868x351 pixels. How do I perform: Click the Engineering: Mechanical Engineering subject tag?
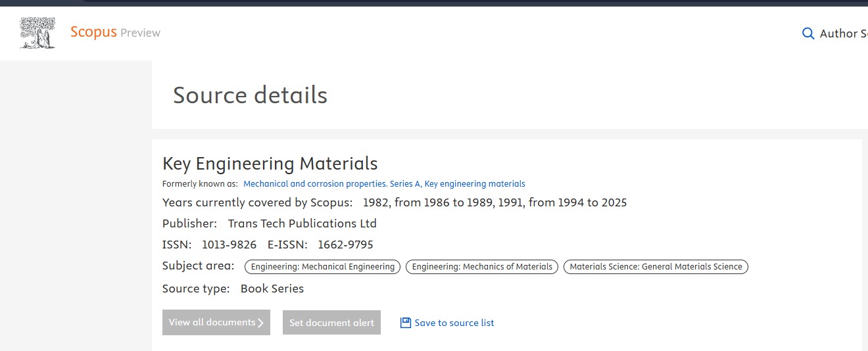pos(322,267)
